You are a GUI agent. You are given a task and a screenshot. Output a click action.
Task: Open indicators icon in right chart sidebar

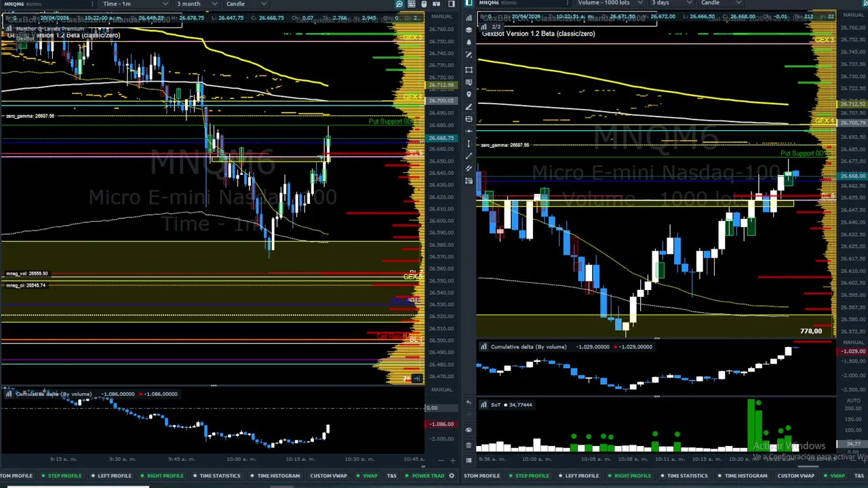click(x=469, y=18)
